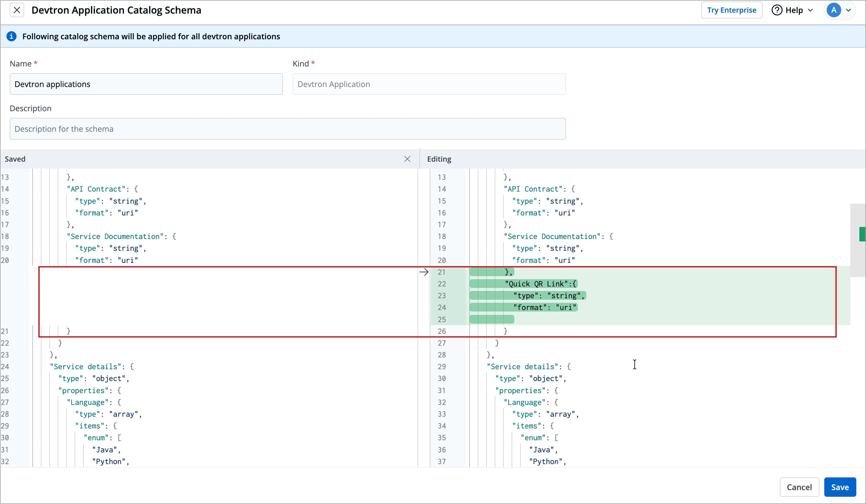Click the Saved pane header label
Image resolution: width=866 pixels, height=504 pixels.
tap(15, 159)
